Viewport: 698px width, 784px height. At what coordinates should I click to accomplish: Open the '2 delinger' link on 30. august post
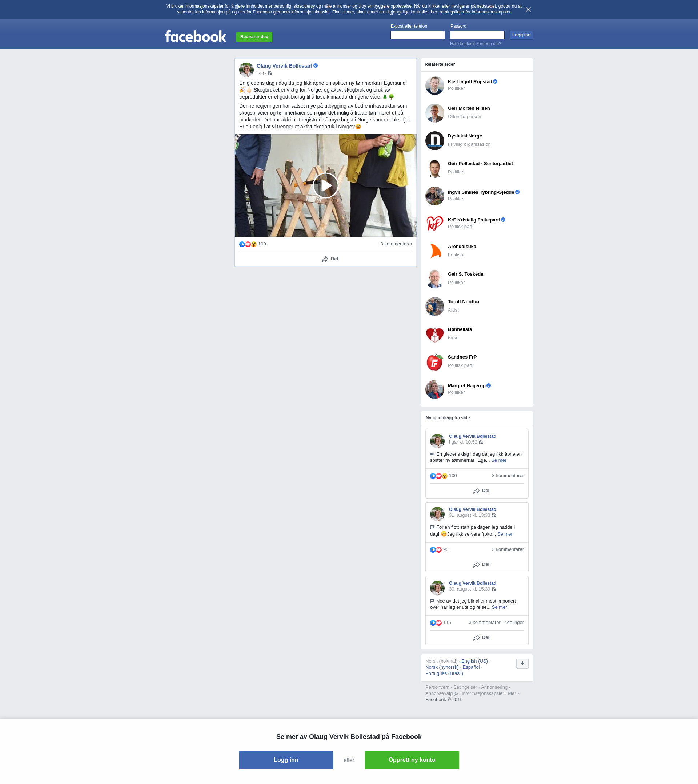513,623
